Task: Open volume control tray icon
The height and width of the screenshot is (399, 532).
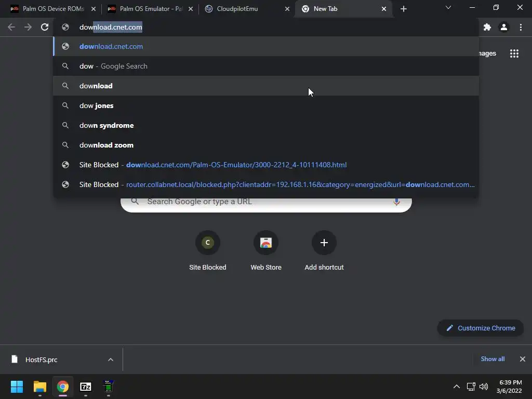Action: click(x=484, y=387)
